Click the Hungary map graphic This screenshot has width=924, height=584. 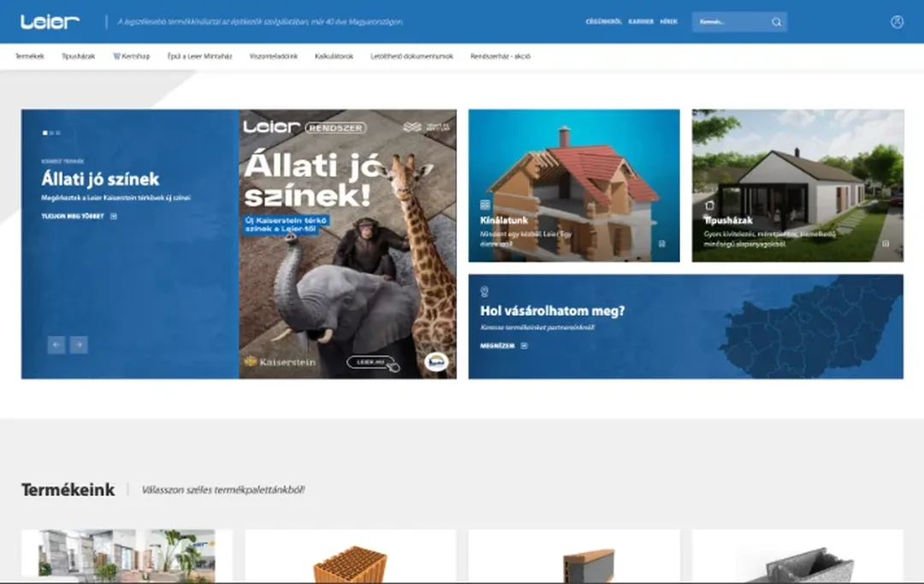point(810,327)
